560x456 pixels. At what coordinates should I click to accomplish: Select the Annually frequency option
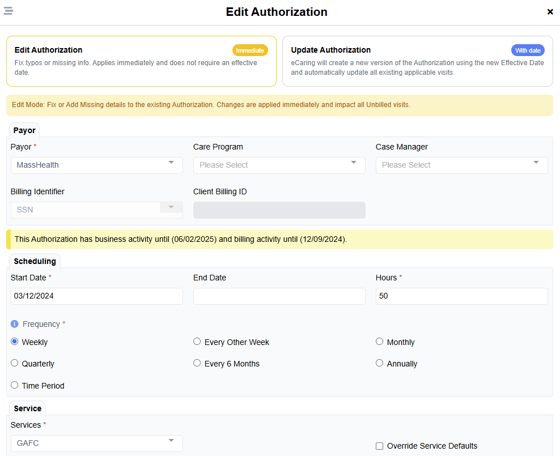379,363
